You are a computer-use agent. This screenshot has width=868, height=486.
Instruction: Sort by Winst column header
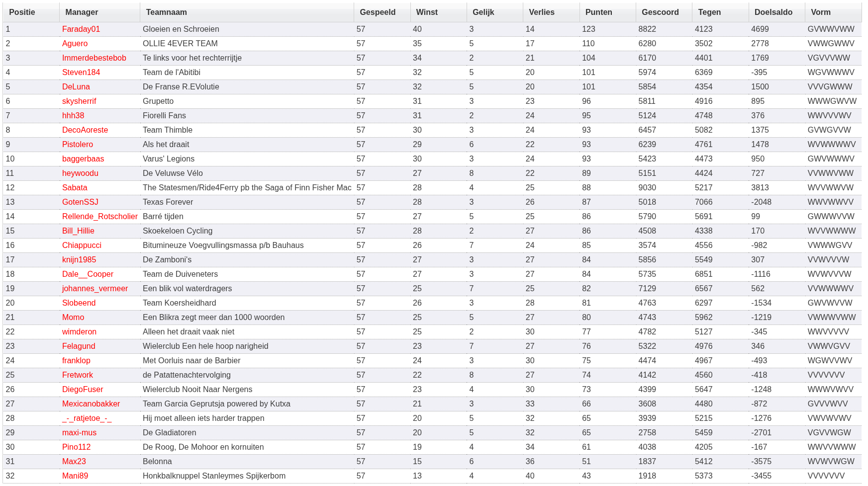[427, 12]
